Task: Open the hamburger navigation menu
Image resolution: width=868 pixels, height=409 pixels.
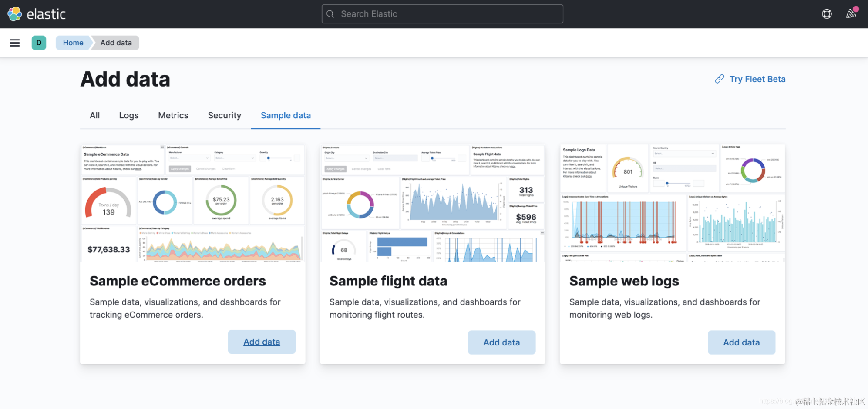Action: coord(15,43)
